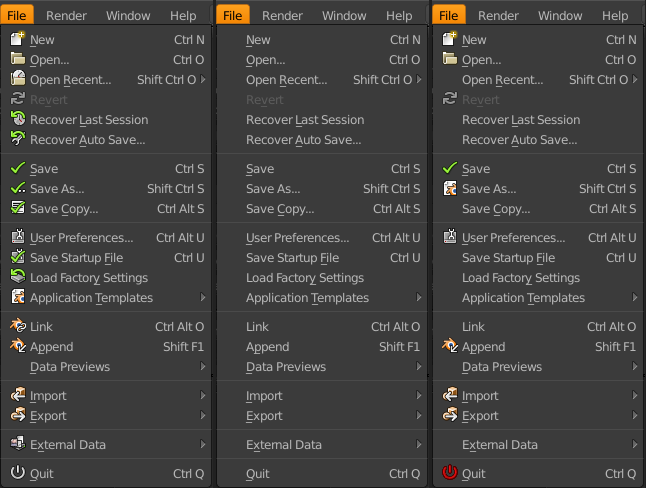
Task: Open the Window menu in middle panel
Action: [344, 16]
